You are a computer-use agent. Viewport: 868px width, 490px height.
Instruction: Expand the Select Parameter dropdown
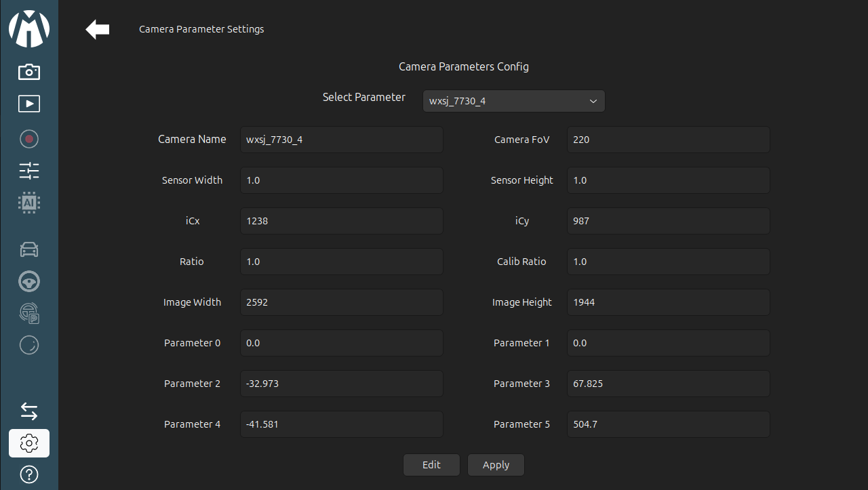coord(513,101)
